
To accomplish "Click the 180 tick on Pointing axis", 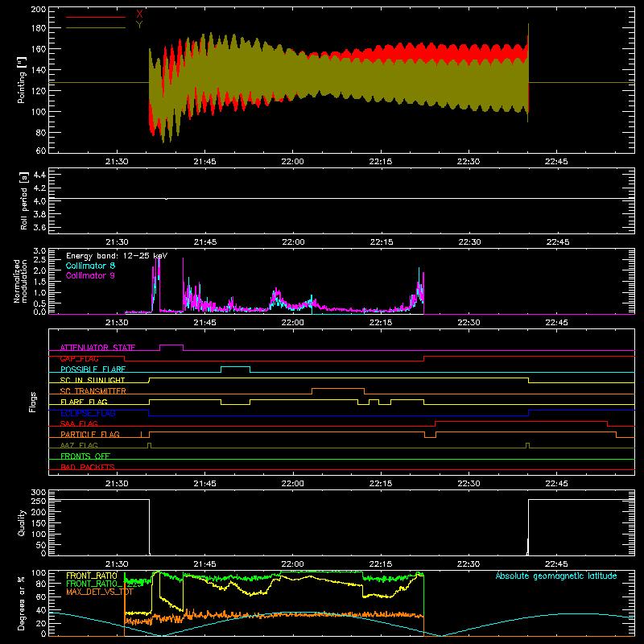I will pyautogui.click(x=39, y=28).
